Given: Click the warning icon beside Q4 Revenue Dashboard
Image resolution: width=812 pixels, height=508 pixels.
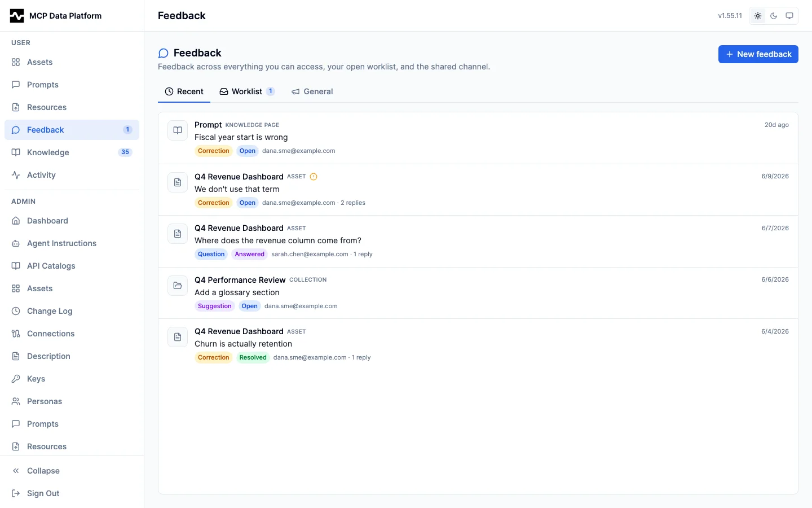Looking at the screenshot, I should pyautogui.click(x=314, y=177).
